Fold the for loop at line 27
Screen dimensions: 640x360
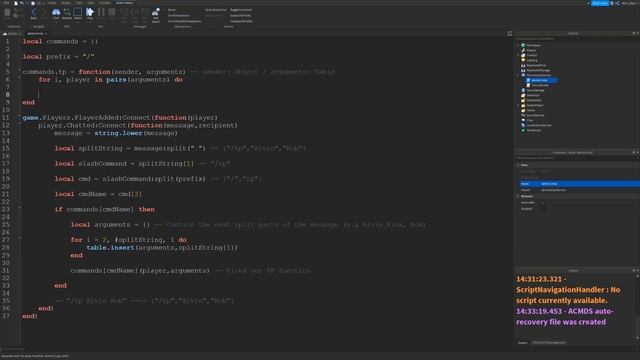(x=19, y=239)
